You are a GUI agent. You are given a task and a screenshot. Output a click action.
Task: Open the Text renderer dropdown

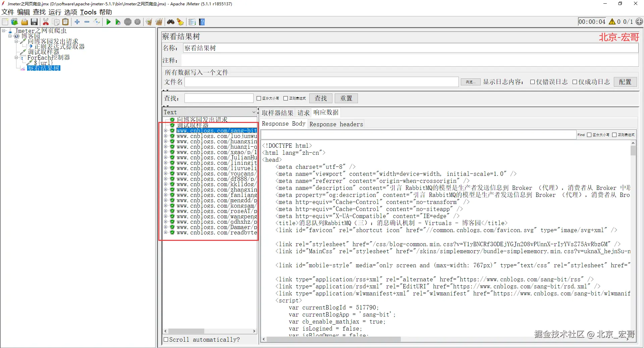pos(210,112)
